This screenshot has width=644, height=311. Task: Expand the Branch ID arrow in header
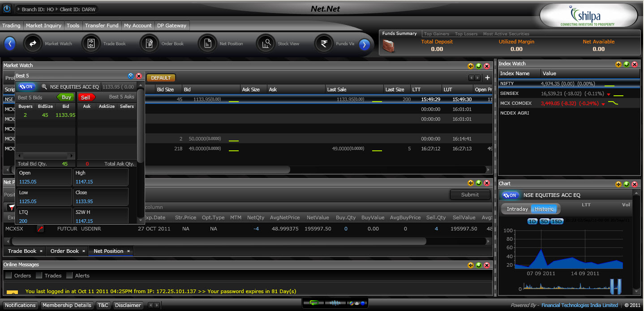[x=18, y=9]
